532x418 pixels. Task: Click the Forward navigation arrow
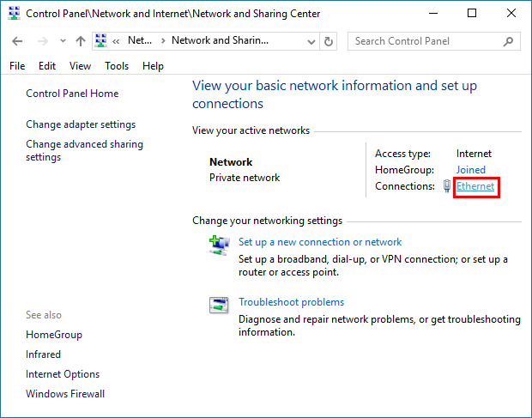41,41
